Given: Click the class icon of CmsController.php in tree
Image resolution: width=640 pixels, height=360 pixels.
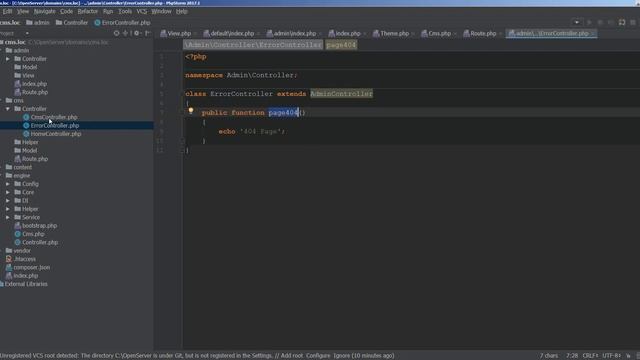Looking at the screenshot, I should tap(26, 117).
